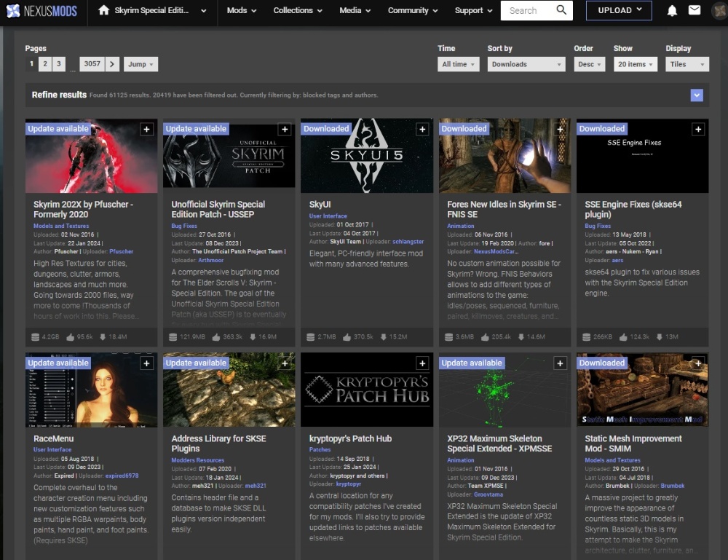The width and height of the screenshot is (728, 560).
Task: Click download count icon on SkyUI tile
Action: coord(384,337)
